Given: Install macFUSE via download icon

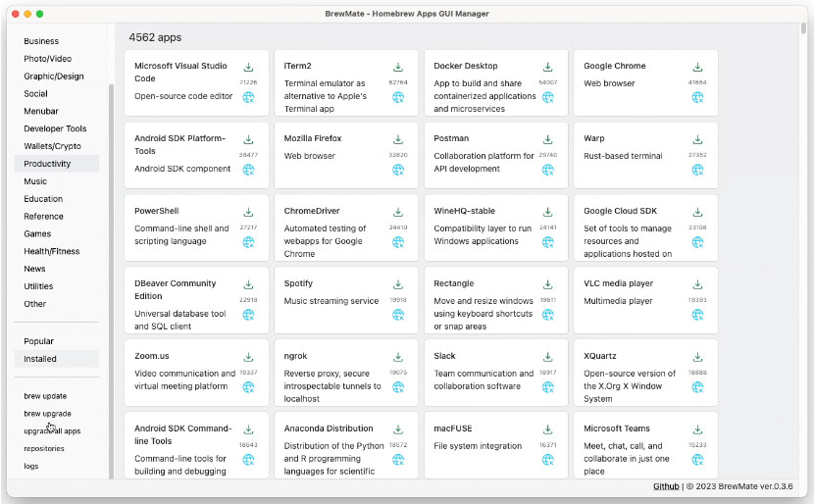Looking at the screenshot, I should [547, 429].
